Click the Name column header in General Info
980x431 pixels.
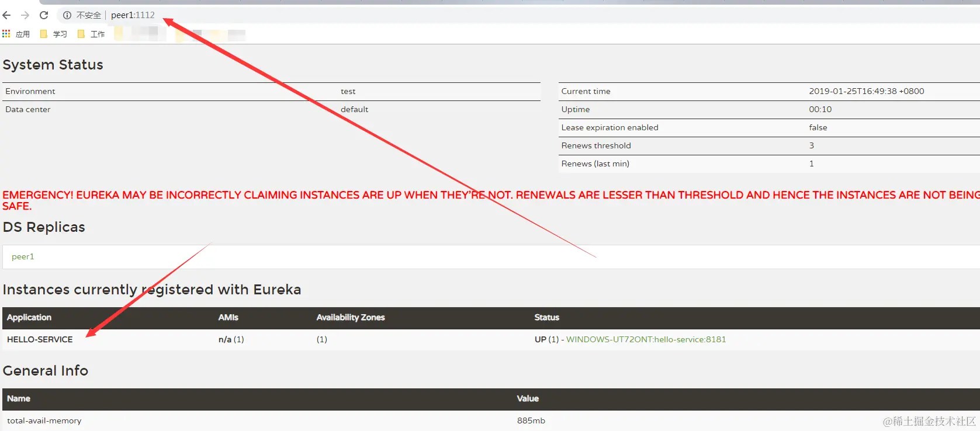(19, 398)
